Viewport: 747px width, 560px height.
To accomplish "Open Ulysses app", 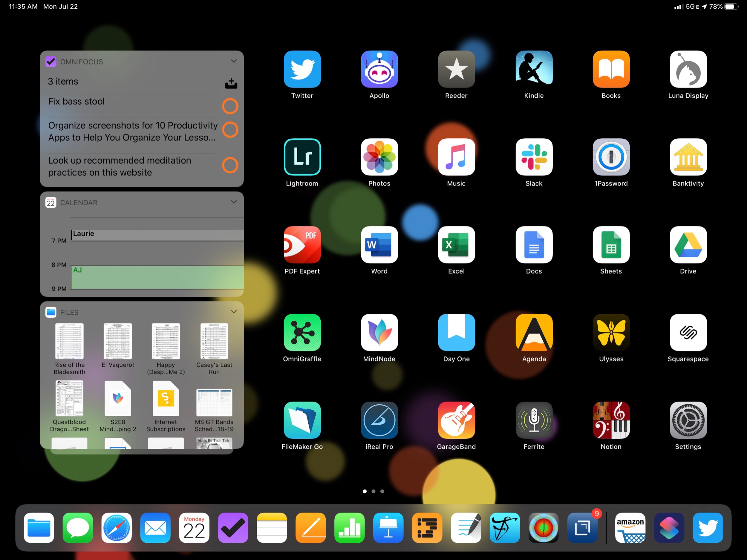I will [611, 333].
